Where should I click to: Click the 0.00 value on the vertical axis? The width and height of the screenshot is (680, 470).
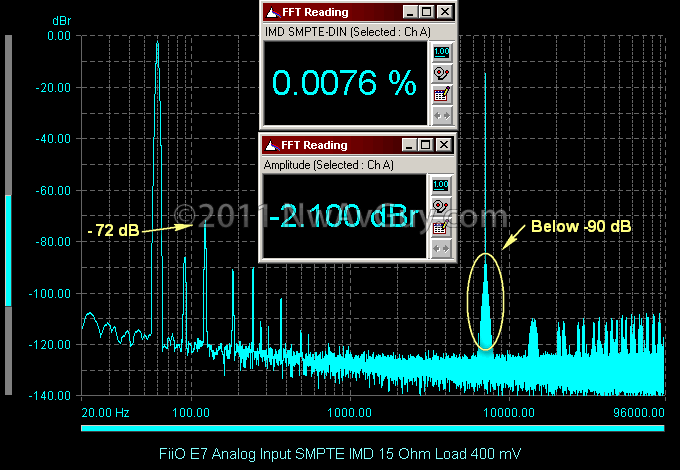coord(59,36)
